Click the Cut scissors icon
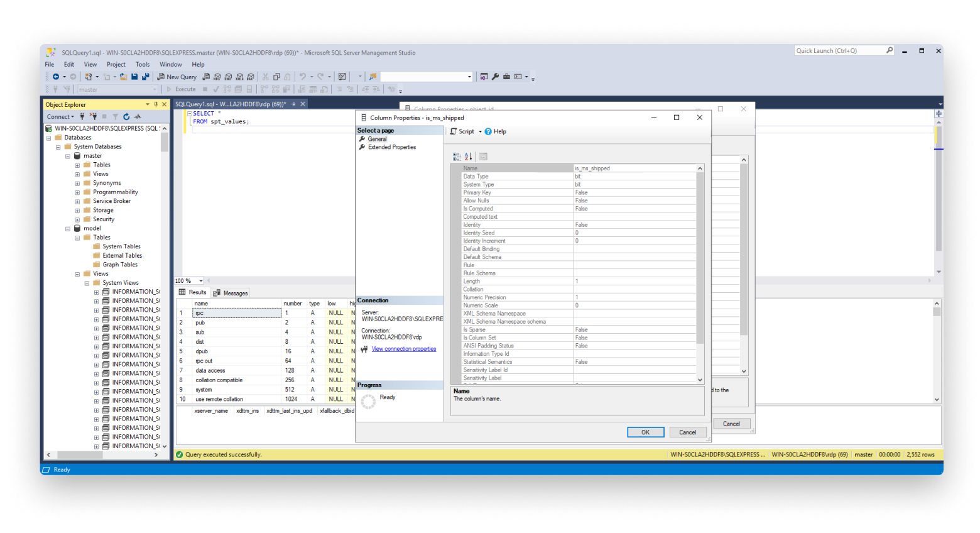 pyautogui.click(x=265, y=77)
